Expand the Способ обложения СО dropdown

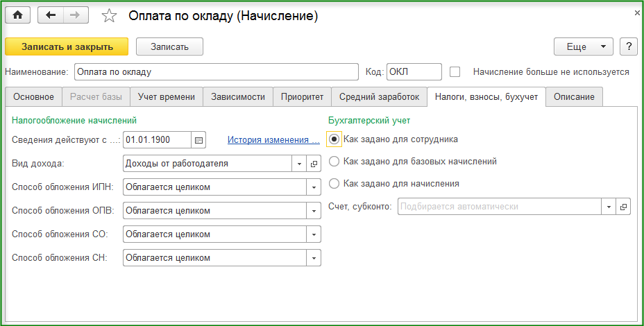pyautogui.click(x=314, y=234)
